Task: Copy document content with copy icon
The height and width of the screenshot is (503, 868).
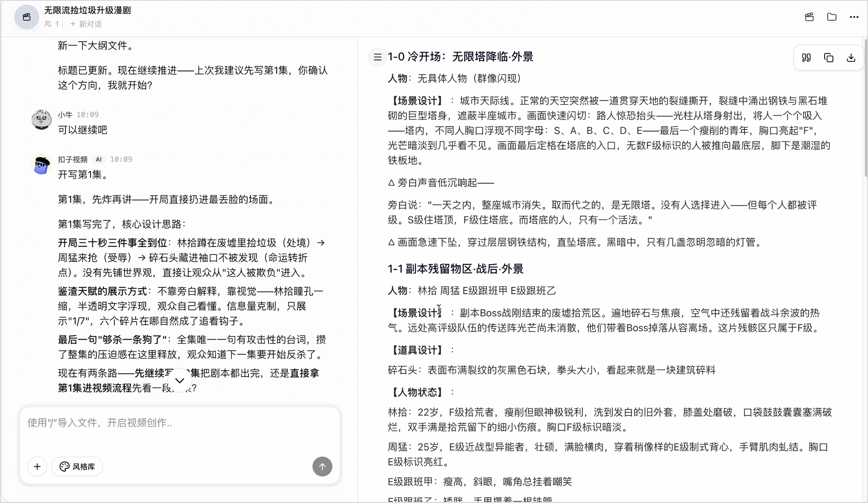Action: click(829, 58)
